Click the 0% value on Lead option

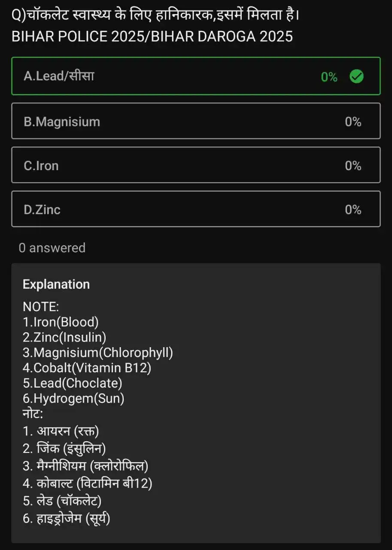click(329, 77)
